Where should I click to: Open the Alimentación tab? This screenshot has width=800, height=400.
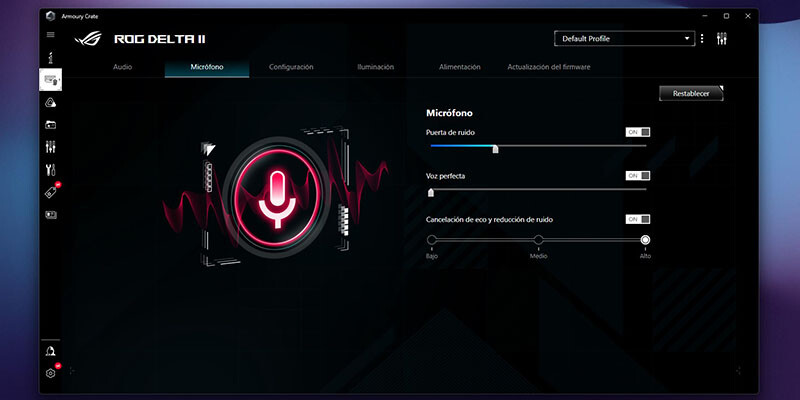460,67
